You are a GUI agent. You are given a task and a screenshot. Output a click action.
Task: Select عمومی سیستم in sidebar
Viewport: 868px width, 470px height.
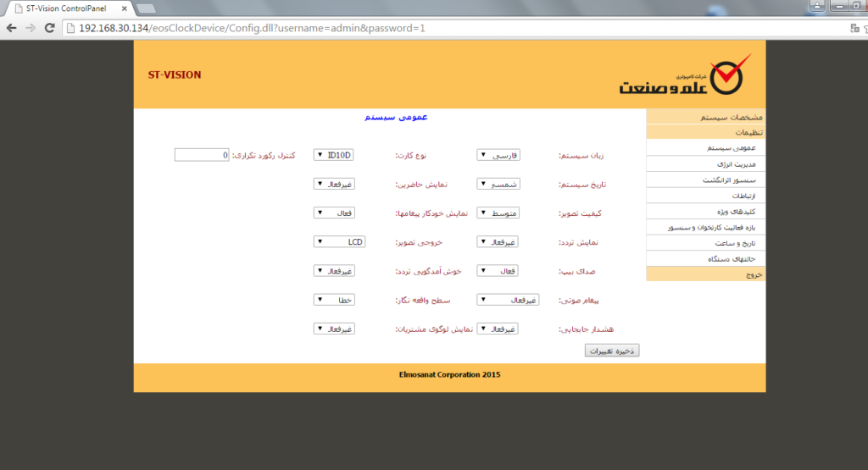(705, 147)
